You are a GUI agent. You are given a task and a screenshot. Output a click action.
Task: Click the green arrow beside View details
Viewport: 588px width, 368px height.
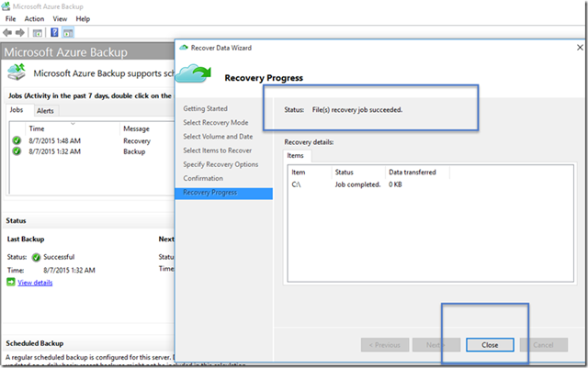point(10,283)
